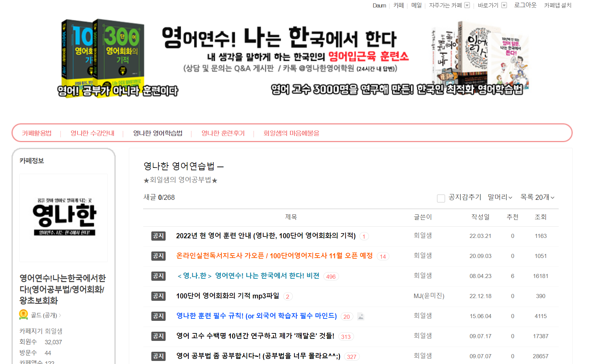This screenshot has width=591, height=364.
Task: Open the 영나한 수강안내 menu
Action: click(x=92, y=133)
